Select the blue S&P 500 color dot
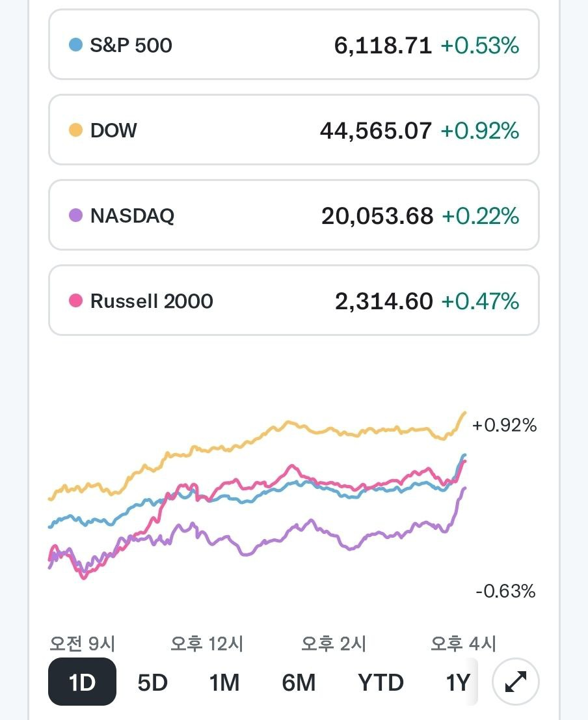This screenshot has width=588, height=720. pos(75,44)
